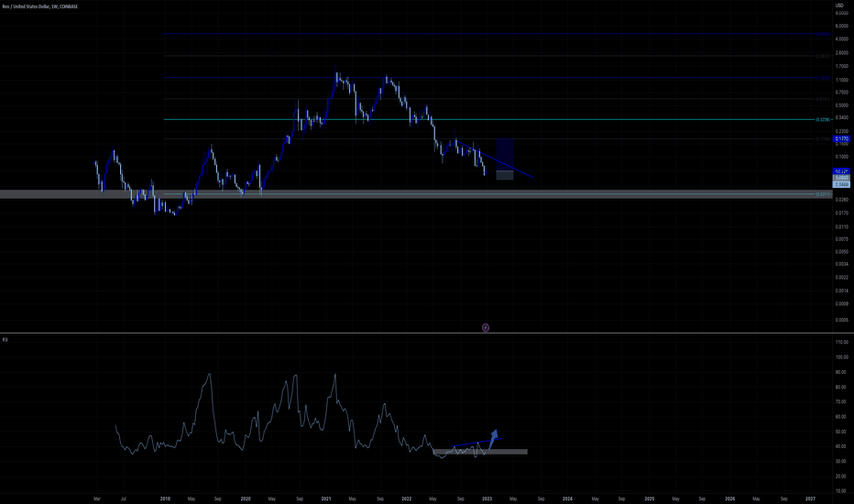Select the blue long-position box near 2023
The width and height of the screenshot is (854, 504).
tap(505, 154)
